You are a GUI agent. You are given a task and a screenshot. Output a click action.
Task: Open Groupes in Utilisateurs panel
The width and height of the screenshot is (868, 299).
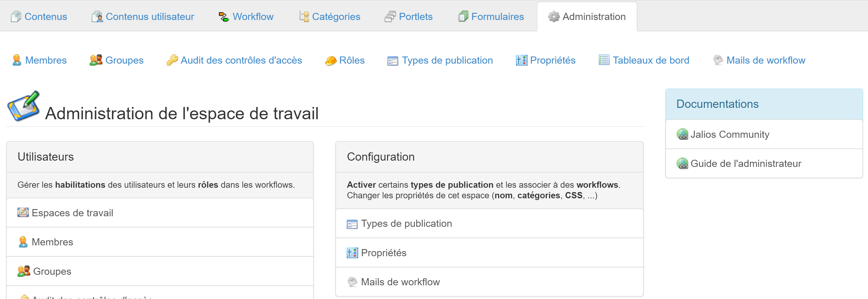(x=160, y=271)
